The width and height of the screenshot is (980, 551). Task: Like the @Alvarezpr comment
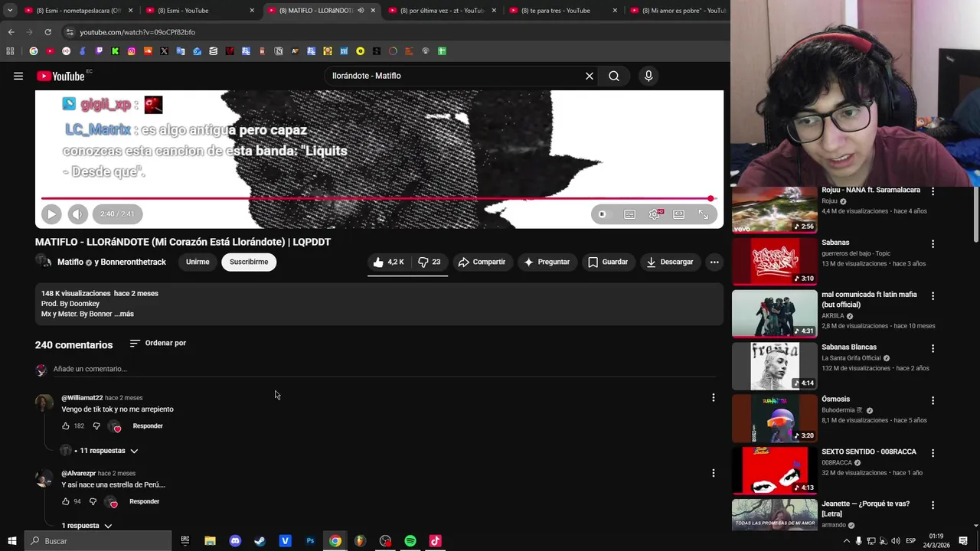click(x=66, y=501)
